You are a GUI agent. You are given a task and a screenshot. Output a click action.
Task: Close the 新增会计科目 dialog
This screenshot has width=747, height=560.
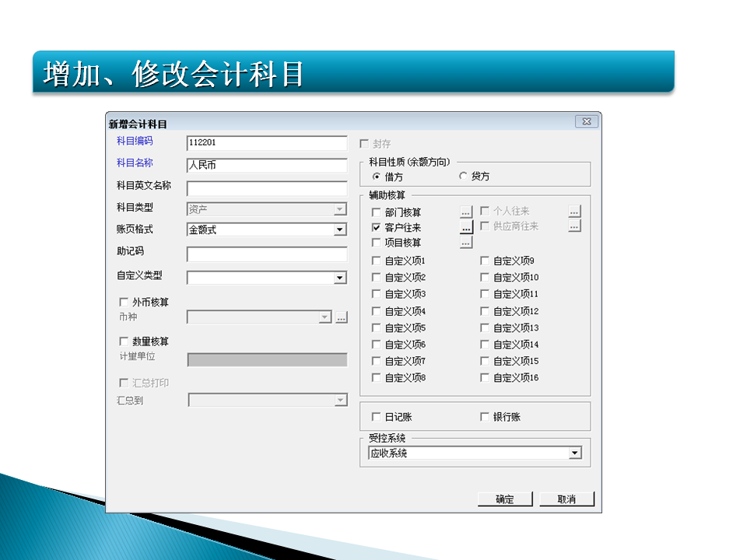(587, 122)
